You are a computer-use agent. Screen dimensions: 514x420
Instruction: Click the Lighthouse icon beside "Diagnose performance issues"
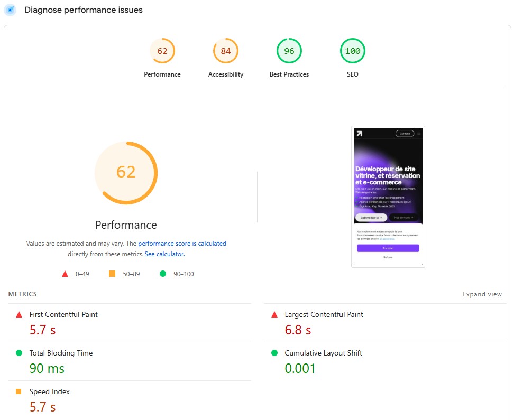point(10,10)
